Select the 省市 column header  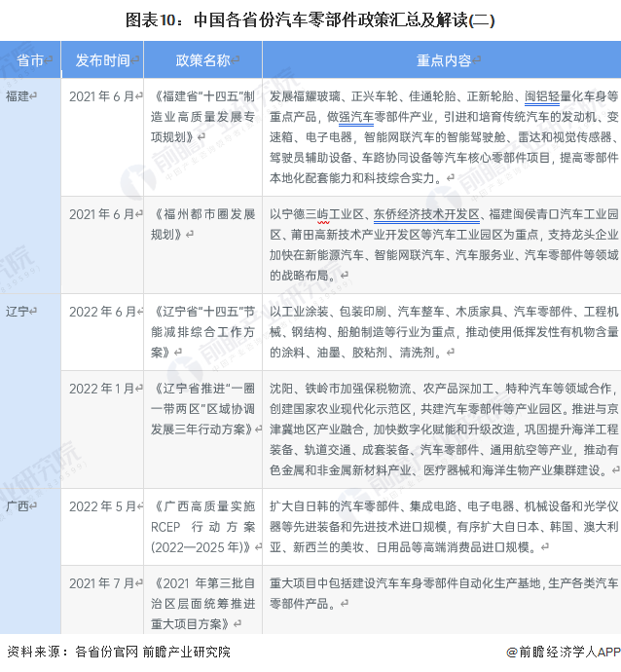click(x=29, y=60)
